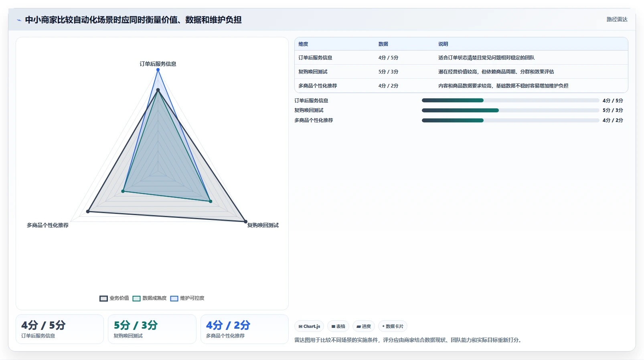Open the 复购唤回测试 score card
The image size is (644, 360).
coord(152,329)
